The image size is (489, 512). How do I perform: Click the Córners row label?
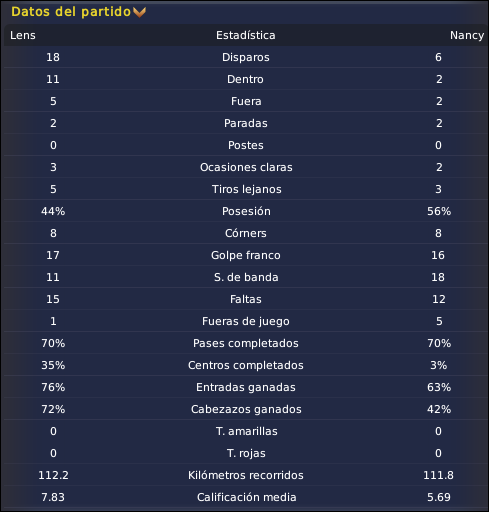coord(246,233)
